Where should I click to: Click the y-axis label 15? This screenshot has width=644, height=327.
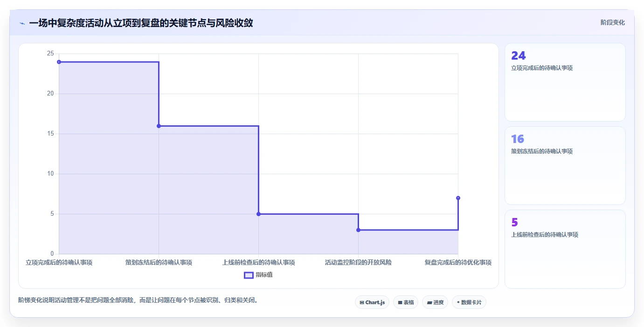pyautogui.click(x=50, y=134)
